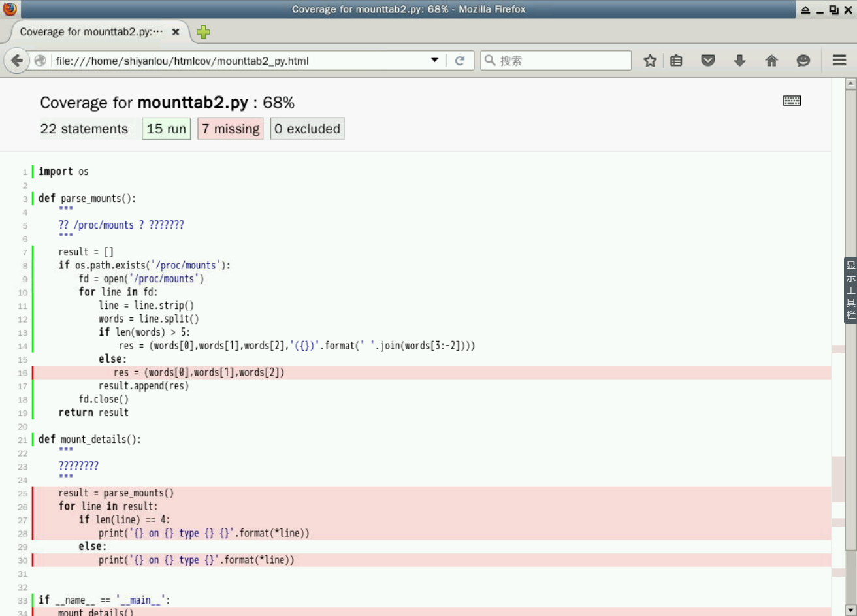Toggle the '15 run' filter button

(167, 129)
